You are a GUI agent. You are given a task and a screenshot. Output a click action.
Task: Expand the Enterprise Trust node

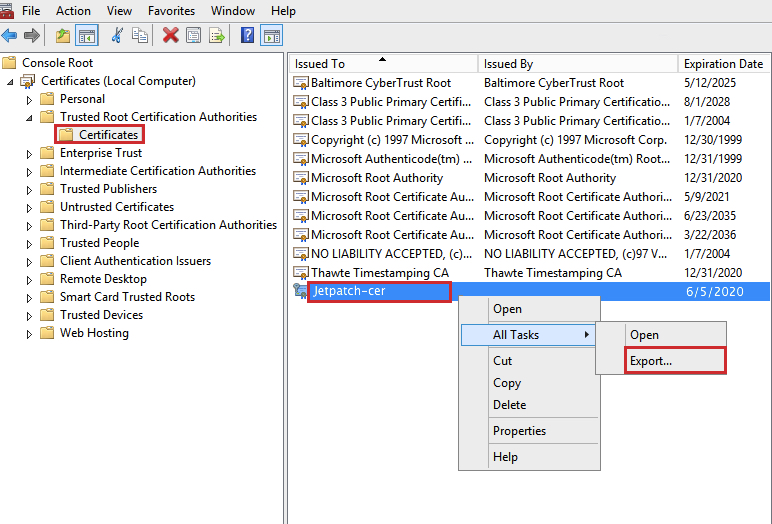[x=29, y=154]
